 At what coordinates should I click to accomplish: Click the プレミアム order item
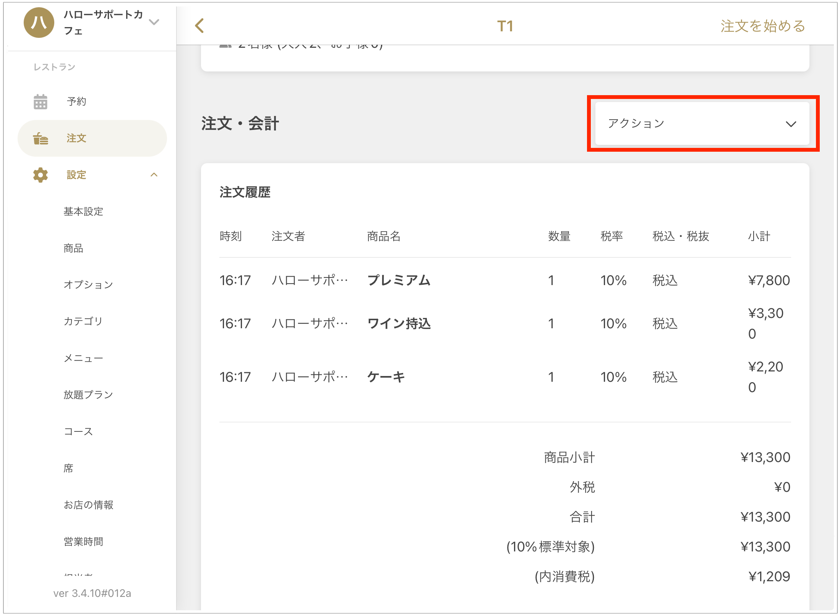coord(399,280)
